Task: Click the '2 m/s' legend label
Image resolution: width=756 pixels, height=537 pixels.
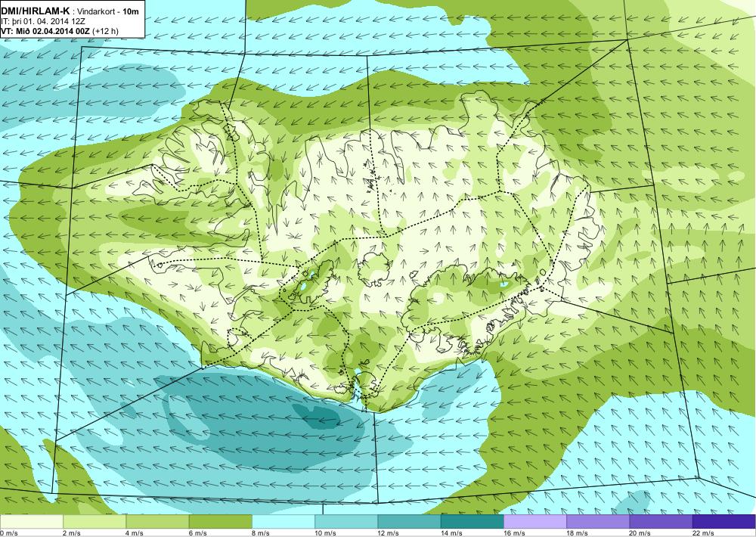Action: [71, 533]
